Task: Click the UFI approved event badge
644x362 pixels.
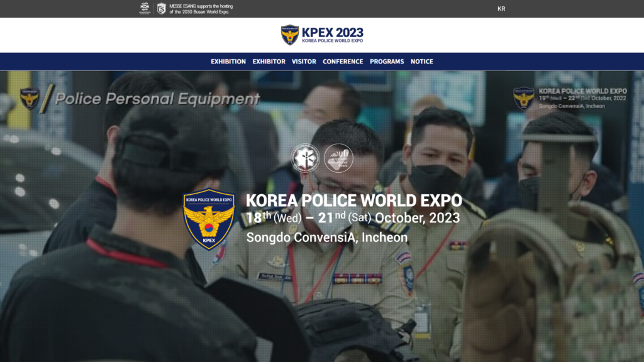Action: point(338,158)
